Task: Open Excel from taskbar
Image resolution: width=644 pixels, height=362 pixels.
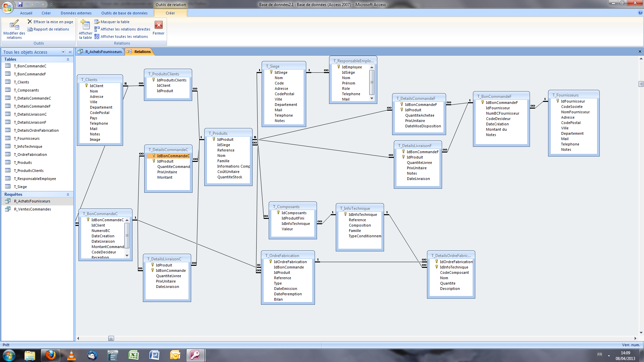Action: (133, 355)
